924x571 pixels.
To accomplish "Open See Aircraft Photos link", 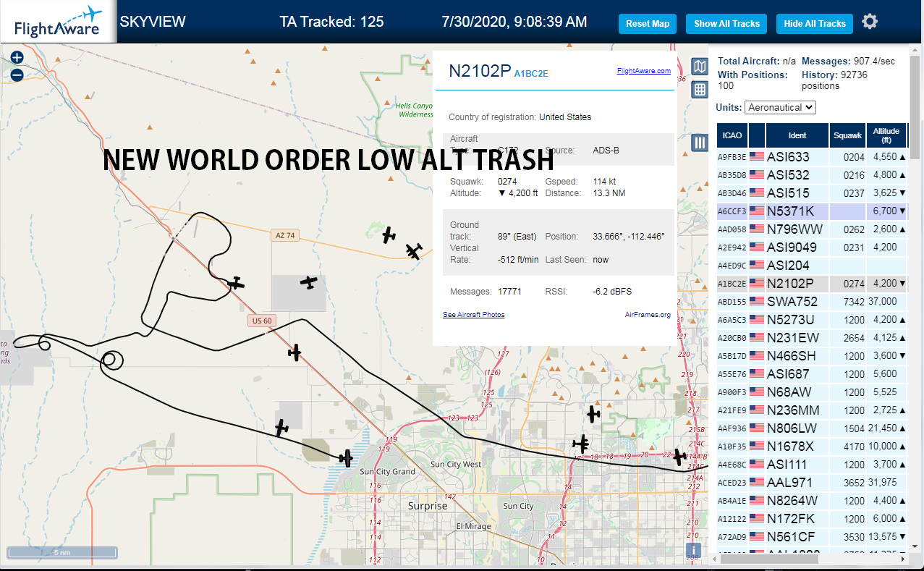I will coord(473,315).
